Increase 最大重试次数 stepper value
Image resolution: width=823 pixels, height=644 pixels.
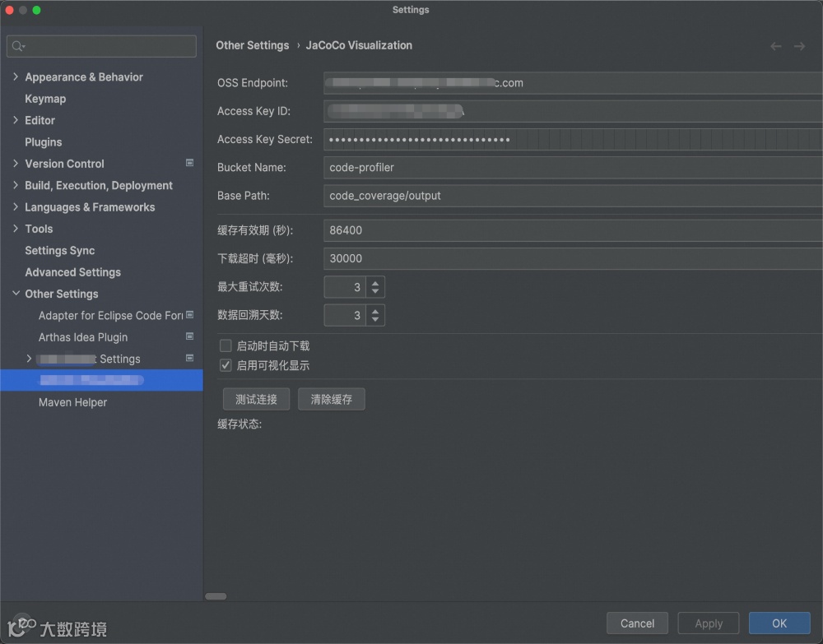375,283
